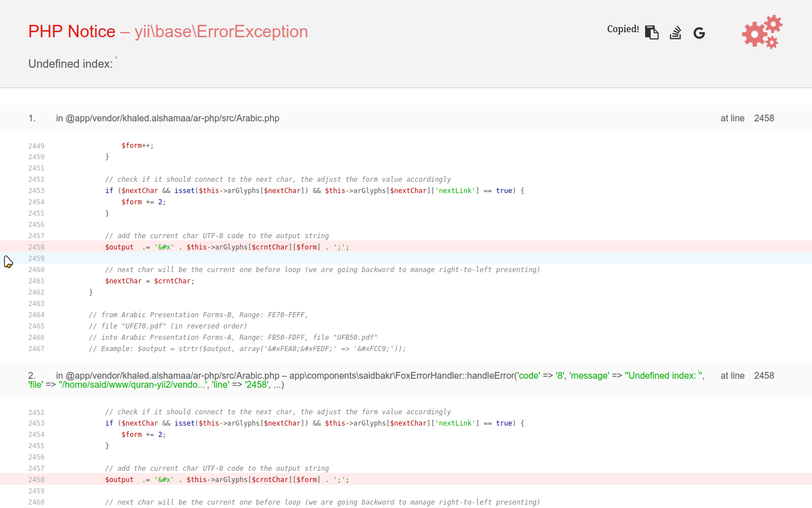
Task: Click comment line 2464 about Presentation Forms-B
Action: pos(198,315)
